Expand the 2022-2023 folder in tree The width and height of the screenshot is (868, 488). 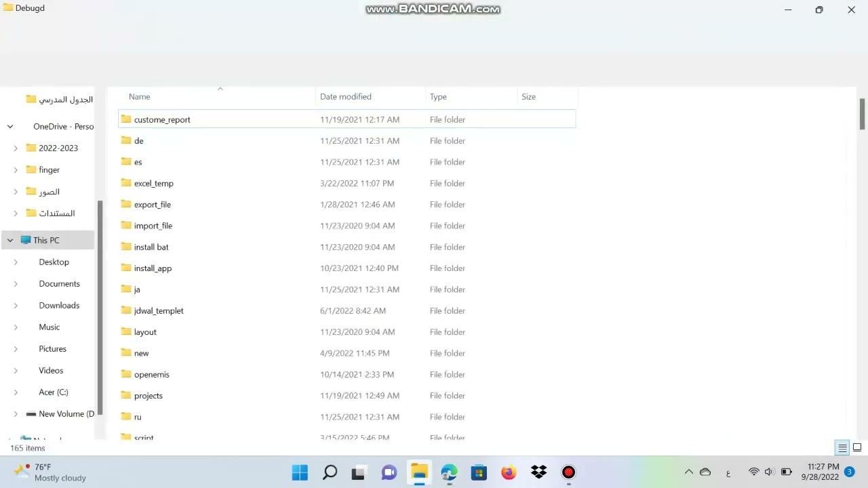[x=16, y=148]
